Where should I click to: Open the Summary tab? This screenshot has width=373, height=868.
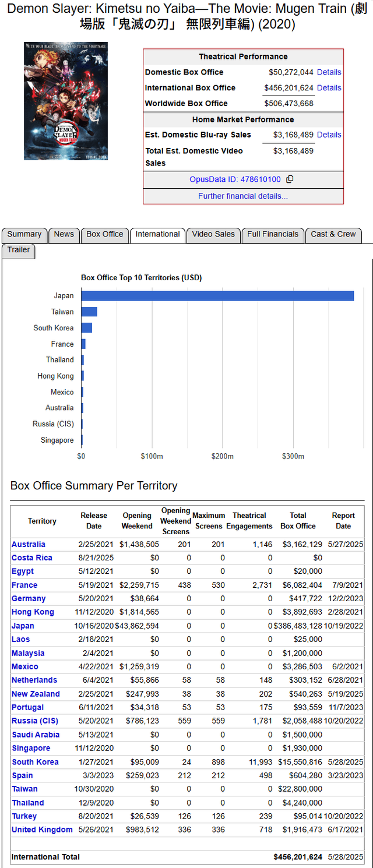(24, 234)
